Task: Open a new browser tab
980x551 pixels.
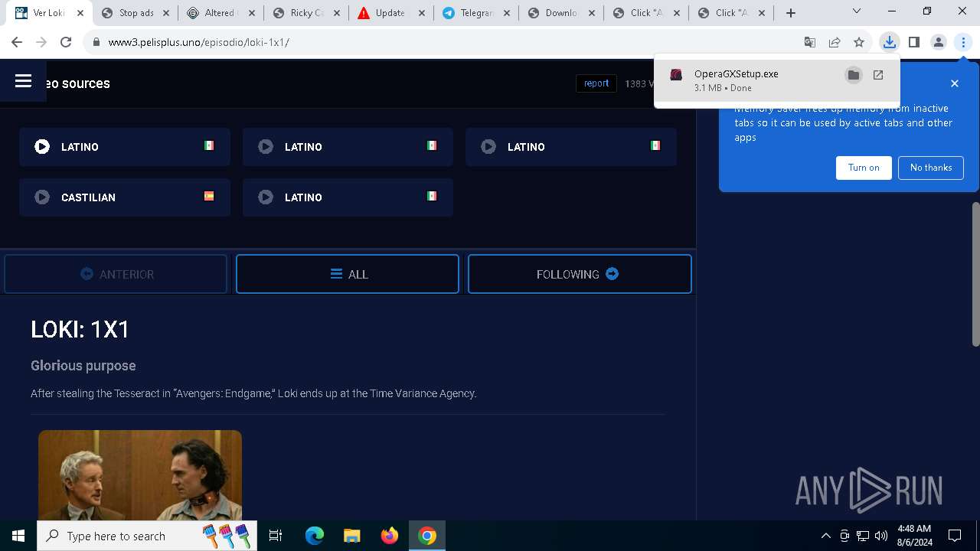Action: 791,13
